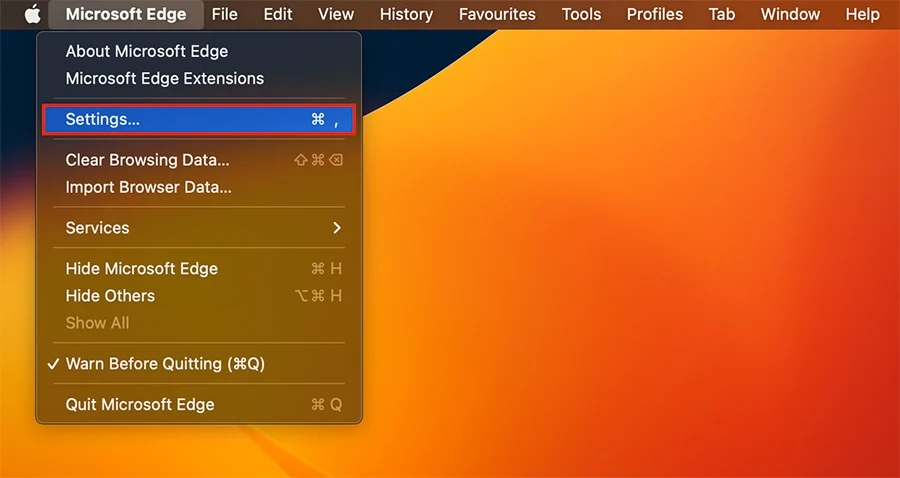Screen dimensions: 900x478
Task: Choose Hide Microsoft Edge
Action: (199, 269)
